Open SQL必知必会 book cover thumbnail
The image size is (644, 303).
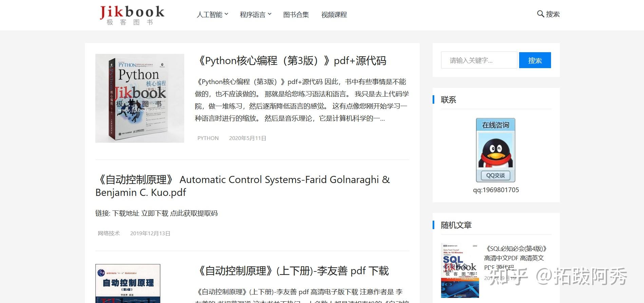pyautogui.click(x=460, y=270)
